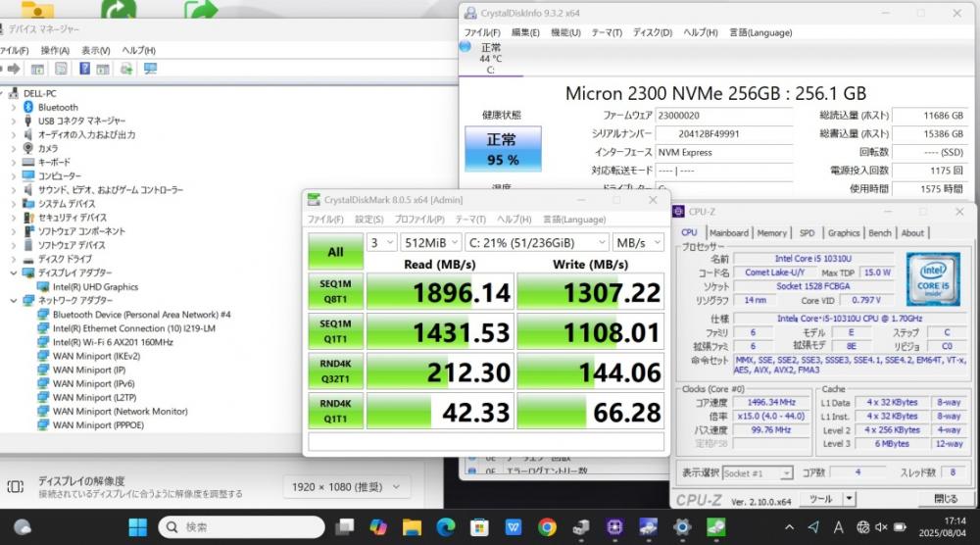This screenshot has height=545, width=980.
Task: Open Microsoft Edge from the taskbar
Action: tap(446, 527)
